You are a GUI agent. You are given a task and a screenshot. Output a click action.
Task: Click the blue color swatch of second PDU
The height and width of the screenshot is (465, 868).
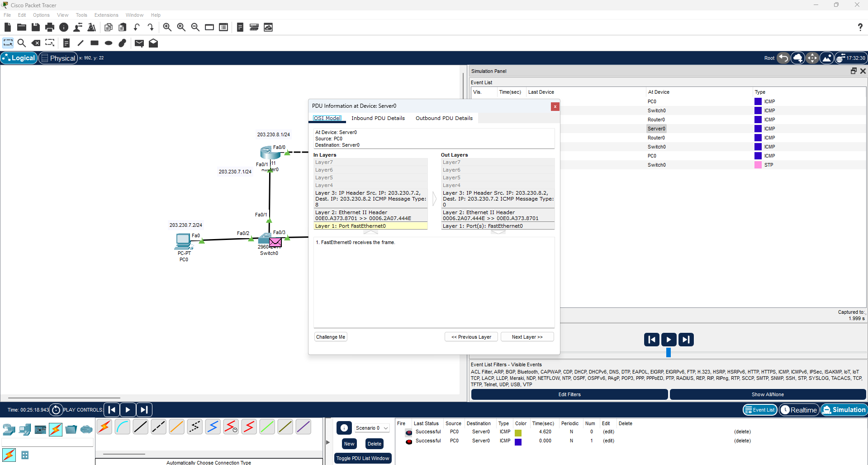pos(518,442)
